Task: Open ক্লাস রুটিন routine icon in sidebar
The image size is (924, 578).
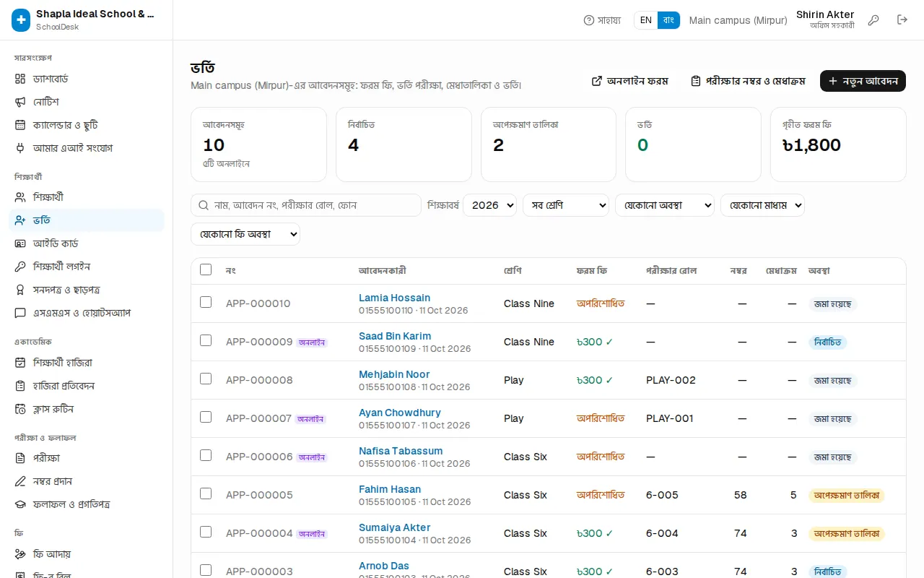Action: click(x=20, y=409)
